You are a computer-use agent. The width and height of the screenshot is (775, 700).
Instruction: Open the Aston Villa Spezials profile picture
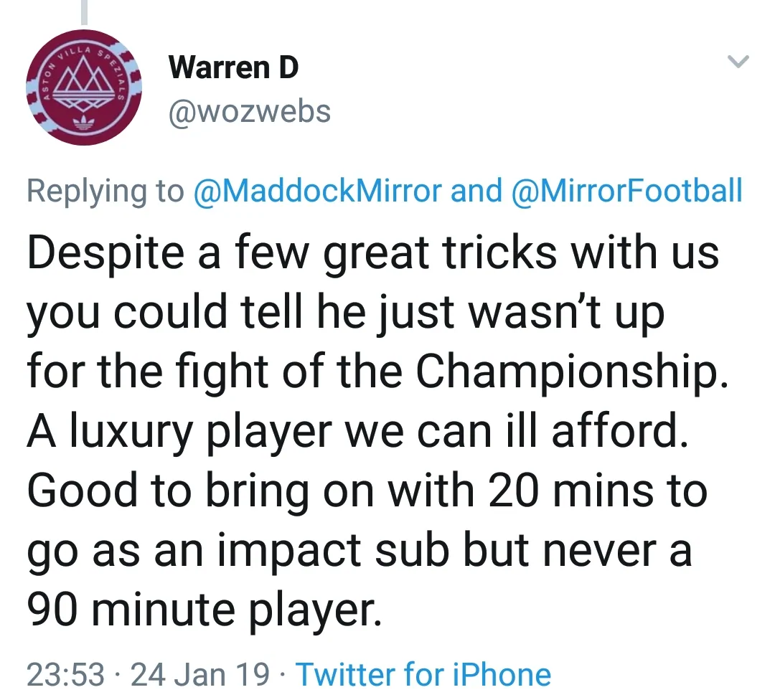pos(85,87)
